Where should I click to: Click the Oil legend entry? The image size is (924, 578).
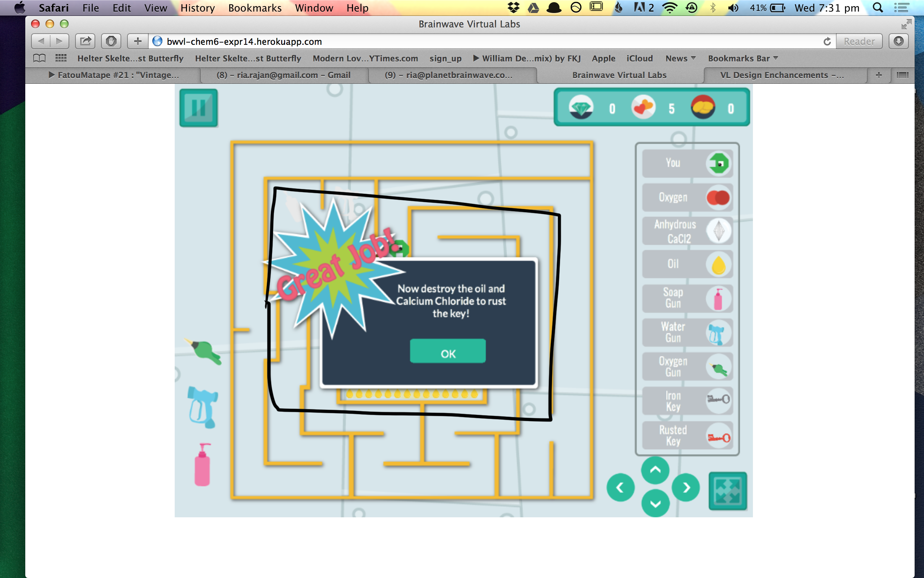pyautogui.click(x=687, y=264)
